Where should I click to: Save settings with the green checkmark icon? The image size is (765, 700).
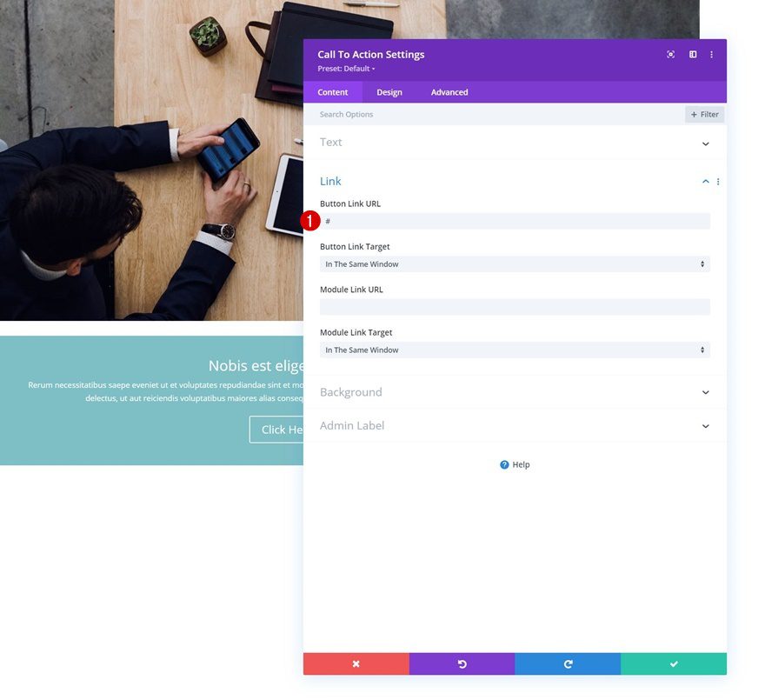point(673,663)
